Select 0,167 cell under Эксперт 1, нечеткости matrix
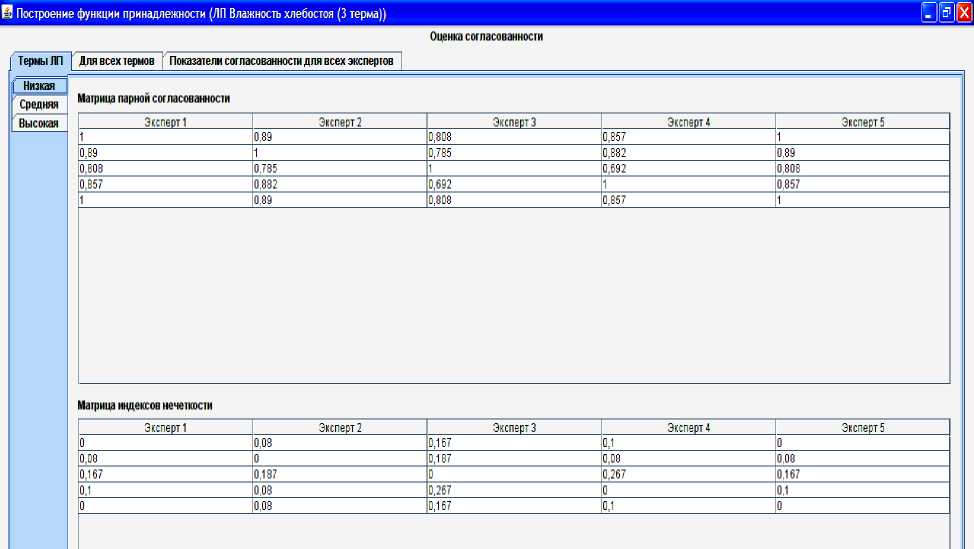 tap(165, 474)
